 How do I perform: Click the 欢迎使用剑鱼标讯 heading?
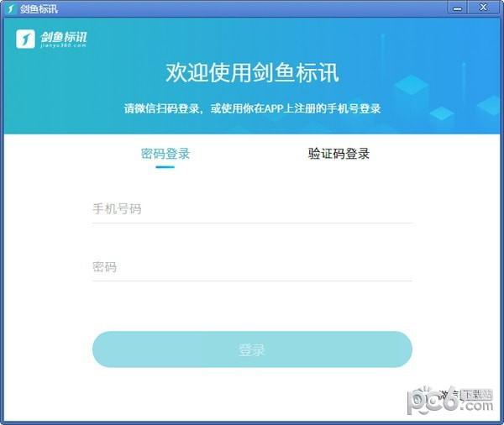[x=252, y=73]
